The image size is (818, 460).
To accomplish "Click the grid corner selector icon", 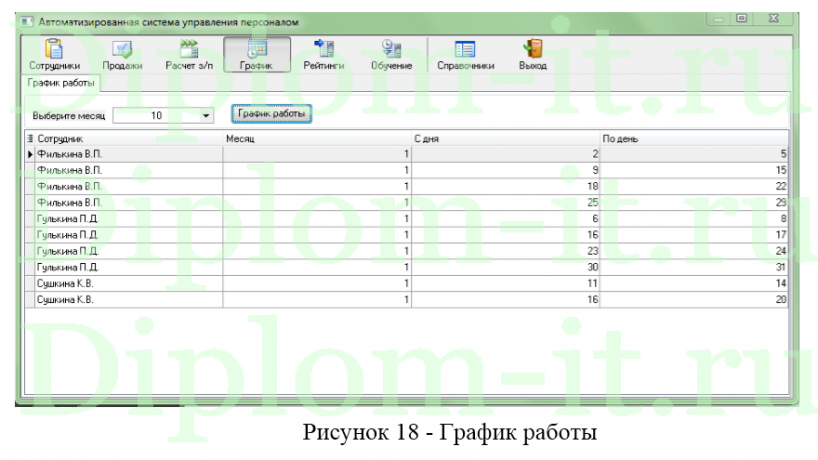I will (x=30, y=138).
